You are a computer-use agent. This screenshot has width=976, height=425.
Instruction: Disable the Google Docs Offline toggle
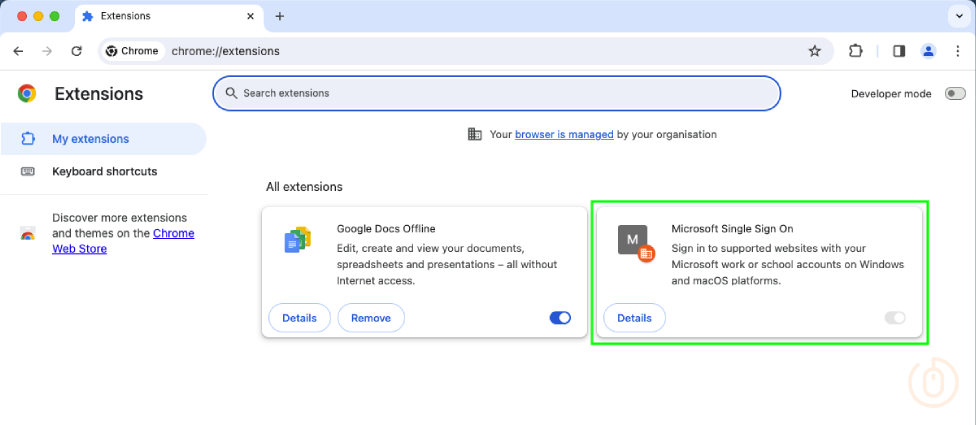coord(560,318)
